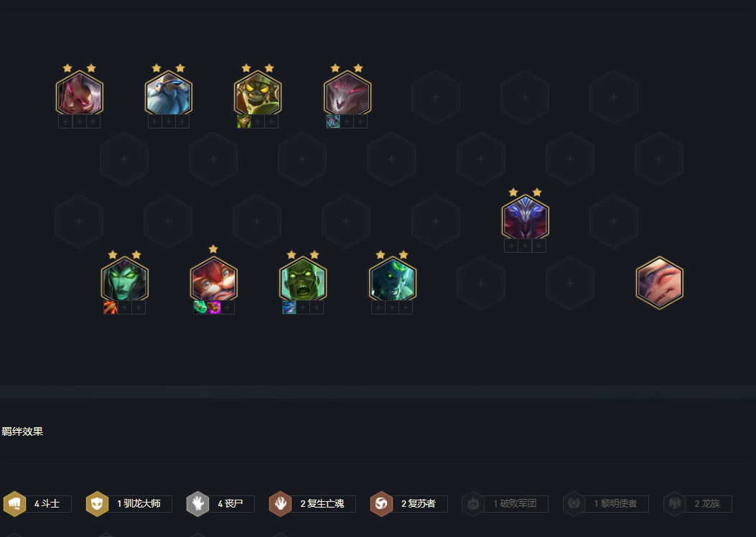
Task: Open the 1 驯龙大师 trait
Action: coord(129,504)
